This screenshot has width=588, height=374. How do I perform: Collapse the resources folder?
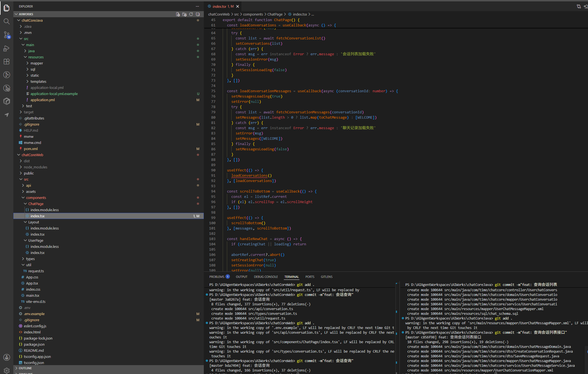pyautogui.click(x=36, y=57)
